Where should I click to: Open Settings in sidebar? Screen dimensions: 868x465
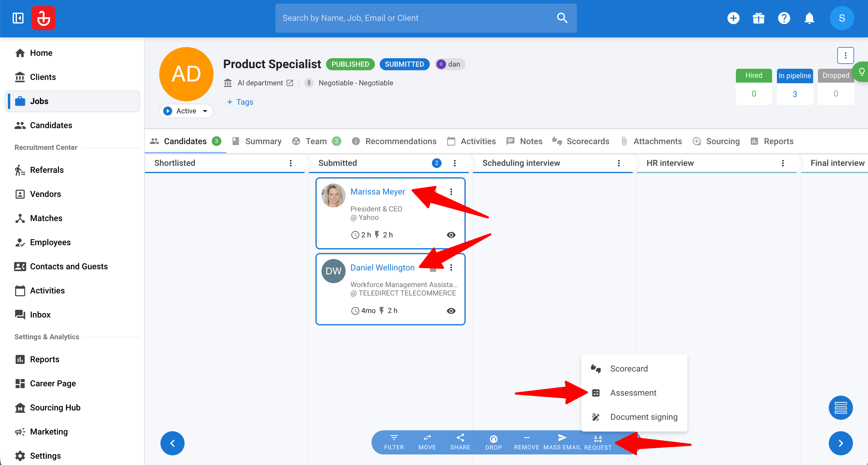[x=72, y=456]
